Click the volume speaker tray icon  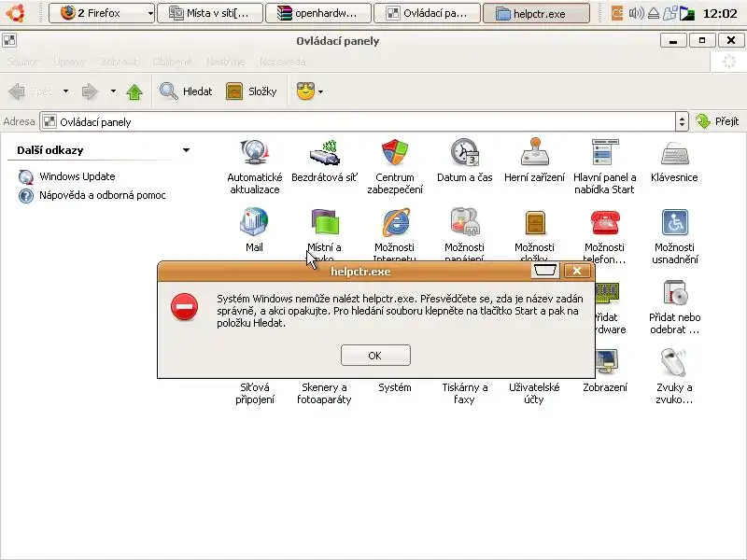[x=636, y=13]
